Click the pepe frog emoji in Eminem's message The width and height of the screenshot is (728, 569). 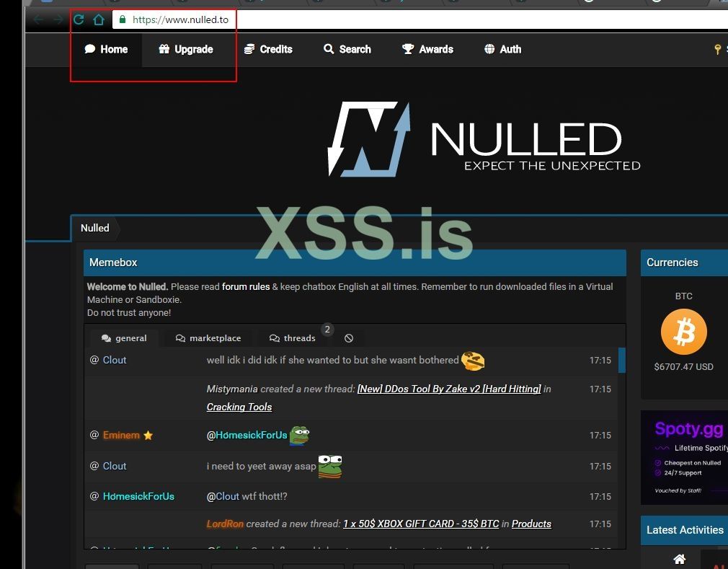[x=299, y=436]
